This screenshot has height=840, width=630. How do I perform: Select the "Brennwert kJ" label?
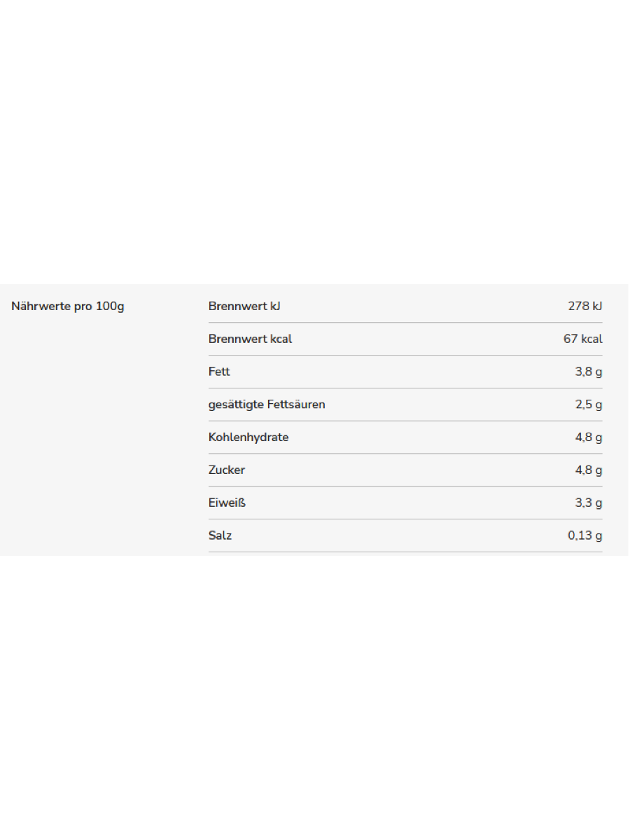coord(244,306)
